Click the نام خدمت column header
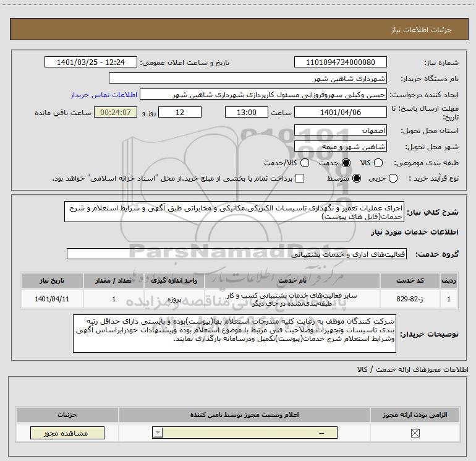 (292, 280)
